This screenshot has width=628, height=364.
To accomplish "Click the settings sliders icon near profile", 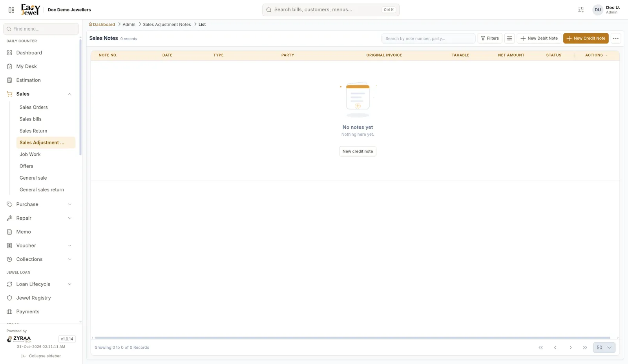I will pyautogui.click(x=581, y=10).
